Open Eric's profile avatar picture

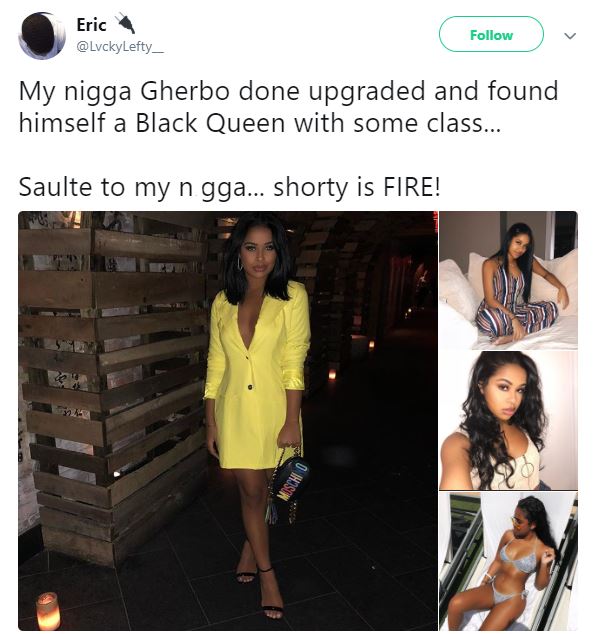point(42,36)
